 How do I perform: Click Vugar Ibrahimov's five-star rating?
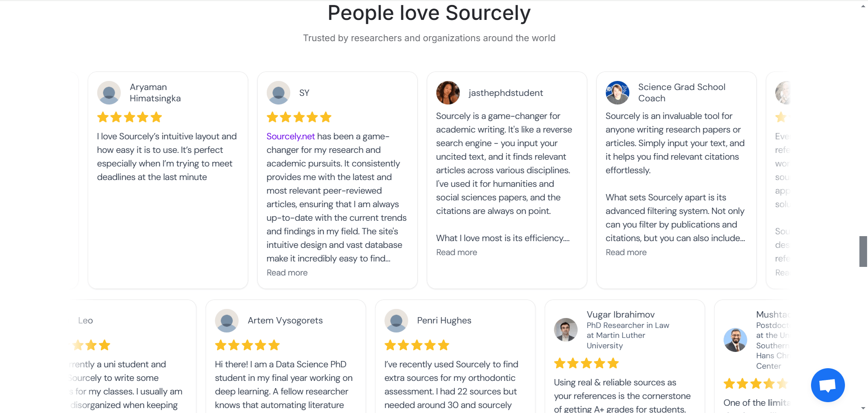click(x=586, y=363)
